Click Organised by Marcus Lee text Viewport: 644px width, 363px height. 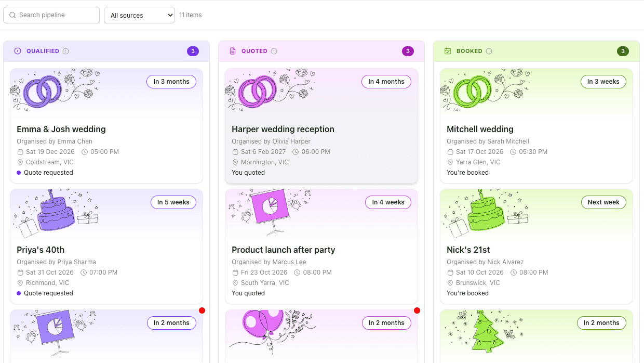tap(269, 262)
